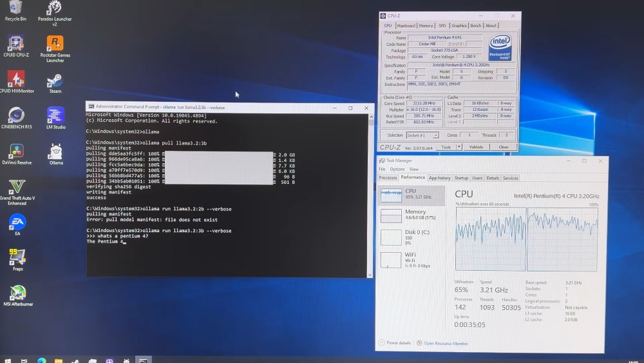Viewport: 644px width, 363px height.
Task: Open the CPU-Z Mainboard tab
Action: click(406, 26)
